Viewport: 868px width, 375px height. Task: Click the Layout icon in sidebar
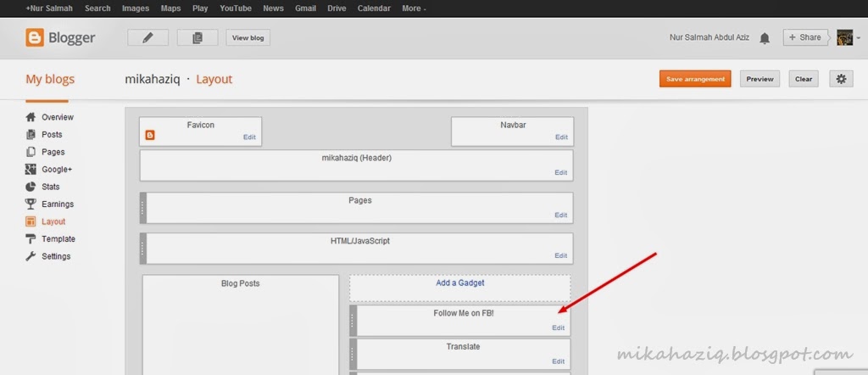(31, 221)
